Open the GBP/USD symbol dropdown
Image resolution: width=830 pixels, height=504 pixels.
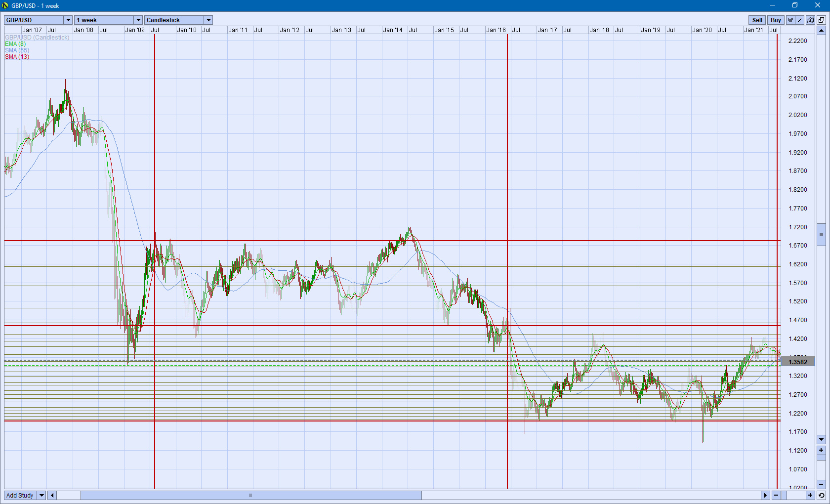click(x=68, y=20)
